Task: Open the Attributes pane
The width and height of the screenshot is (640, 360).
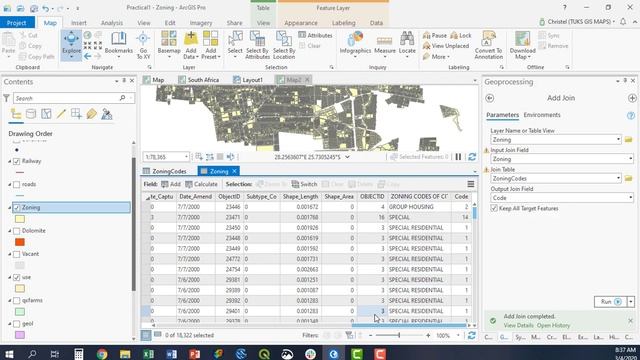Action: [x=315, y=36]
